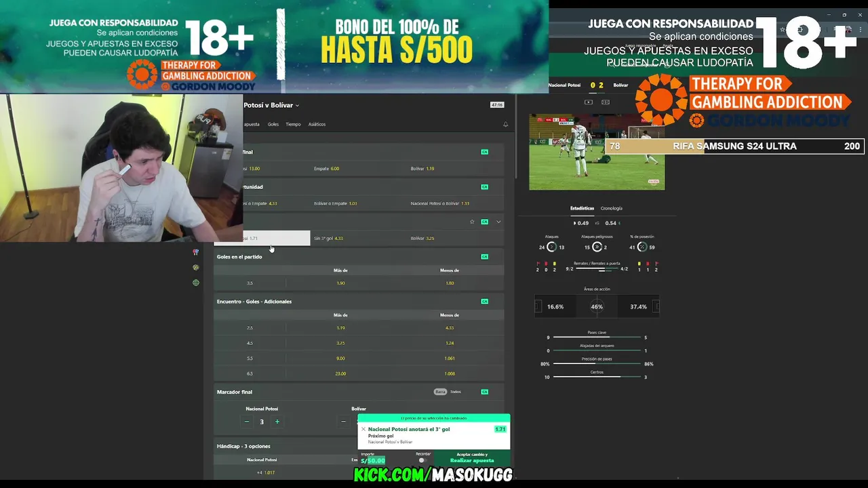868x488 pixels.
Task: Decrease Nacional Potosí score with minus
Action: click(247, 422)
